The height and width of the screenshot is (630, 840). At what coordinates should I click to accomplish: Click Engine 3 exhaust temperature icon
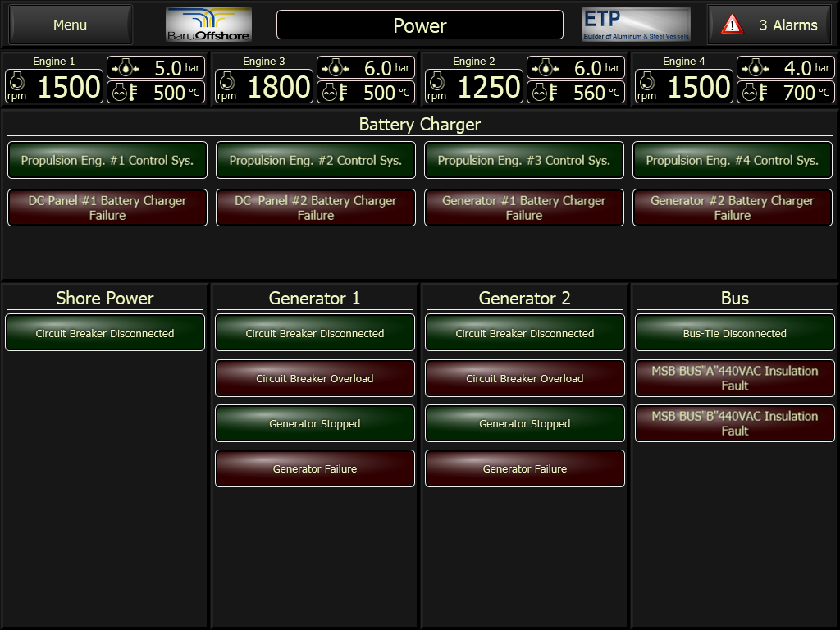click(336, 93)
